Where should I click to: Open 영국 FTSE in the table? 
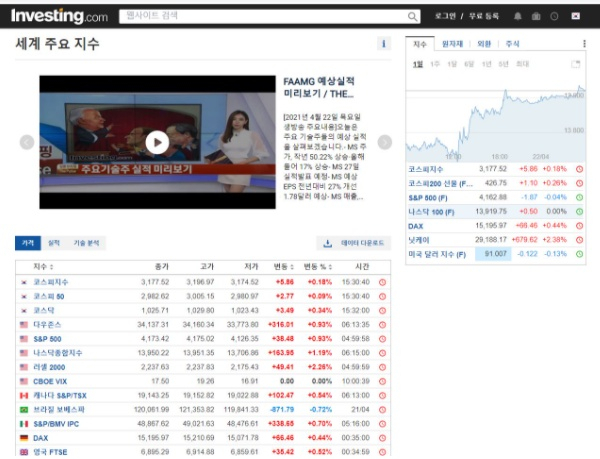click(x=50, y=452)
